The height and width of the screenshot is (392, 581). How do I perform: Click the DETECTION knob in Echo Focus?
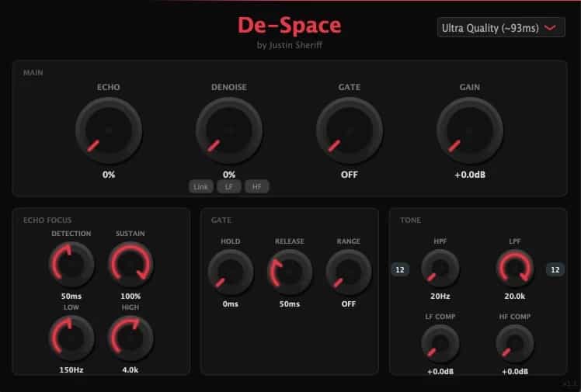click(71, 264)
